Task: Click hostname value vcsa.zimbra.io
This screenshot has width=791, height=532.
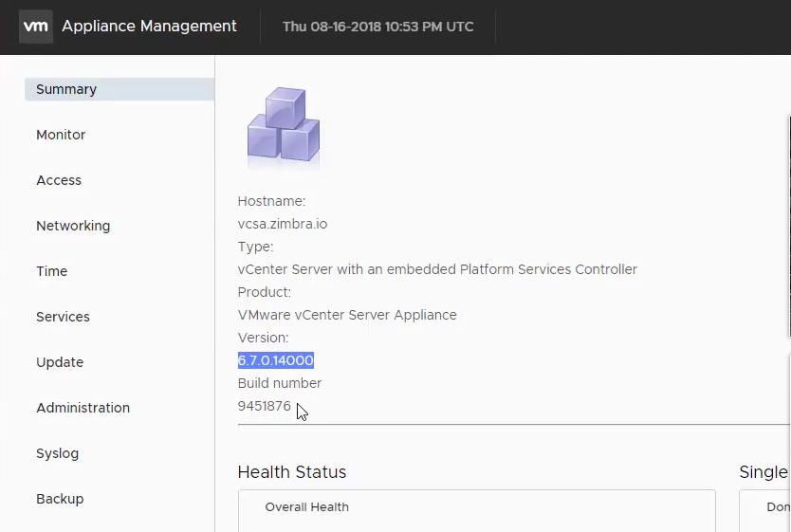Action: (283, 224)
